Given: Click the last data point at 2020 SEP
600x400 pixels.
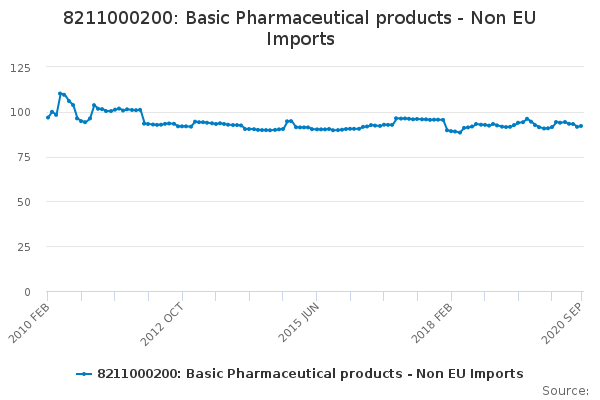Looking at the screenshot, I should pos(581,125).
